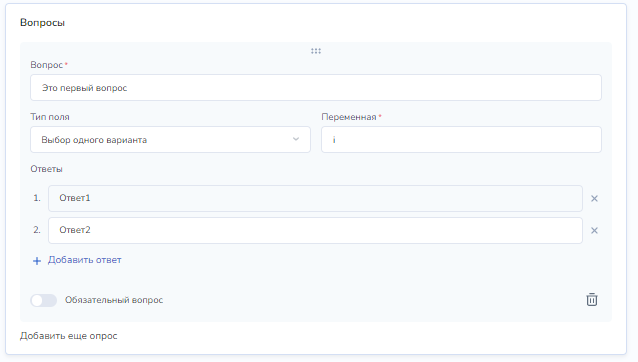Click the chevron in Выбор одного варианта
The height and width of the screenshot is (362, 638).
coord(296,139)
